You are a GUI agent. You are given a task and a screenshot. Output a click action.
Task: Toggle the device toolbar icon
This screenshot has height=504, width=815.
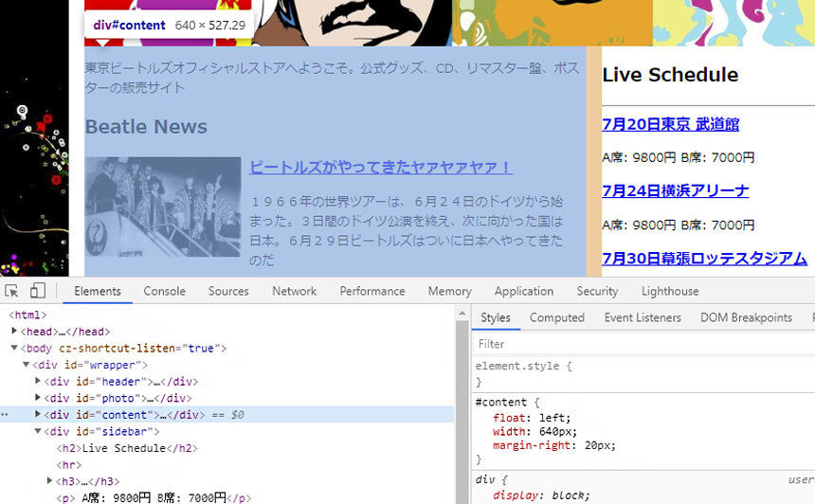point(37,291)
